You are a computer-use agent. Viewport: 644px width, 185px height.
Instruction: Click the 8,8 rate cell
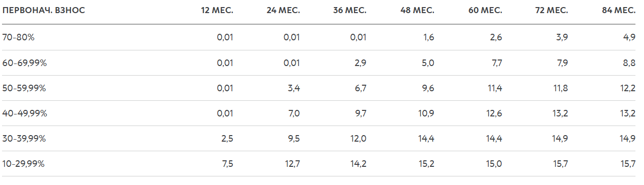(630, 63)
